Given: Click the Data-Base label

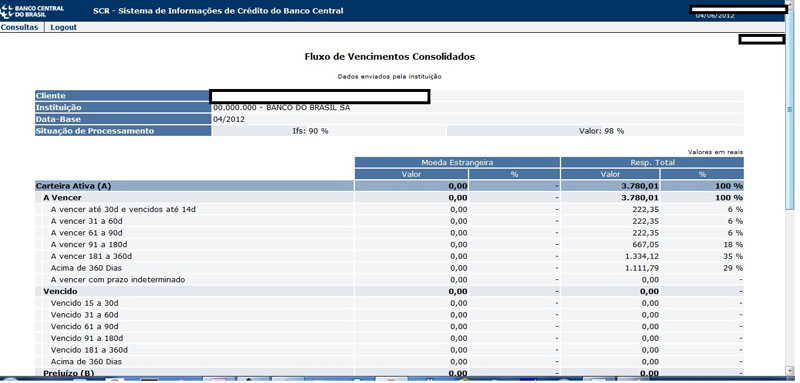Looking at the screenshot, I should (58, 119).
